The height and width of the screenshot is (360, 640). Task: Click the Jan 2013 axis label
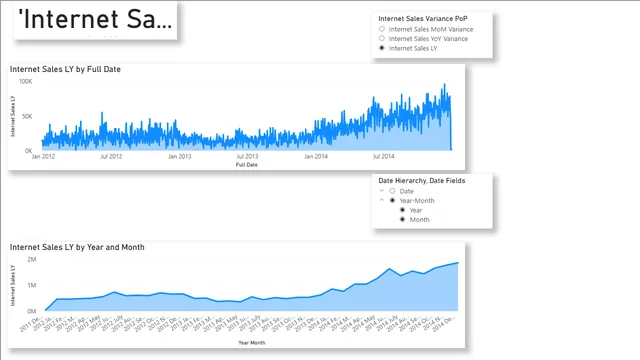click(180, 156)
